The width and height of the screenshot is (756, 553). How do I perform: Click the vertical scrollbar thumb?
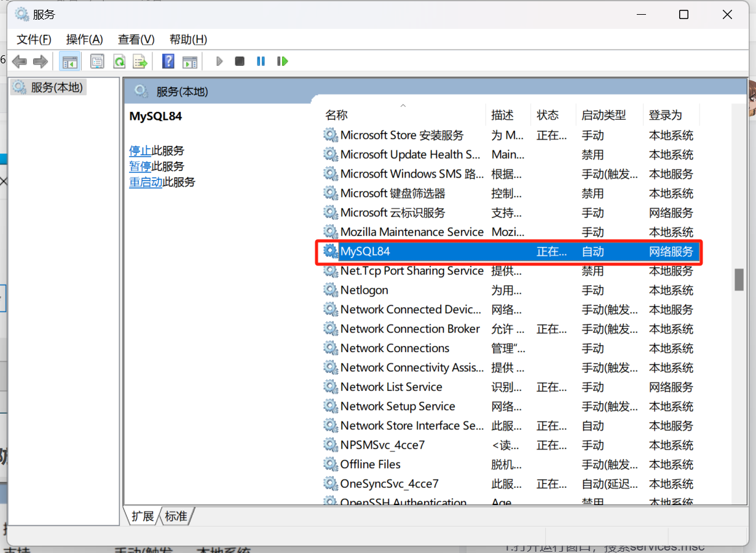point(739,280)
